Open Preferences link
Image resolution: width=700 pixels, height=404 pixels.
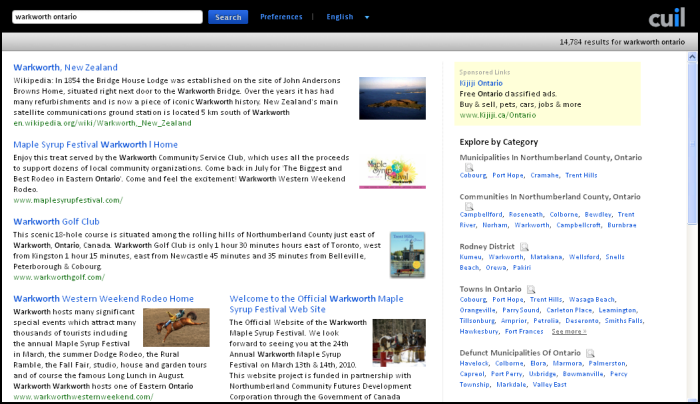click(281, 17)
